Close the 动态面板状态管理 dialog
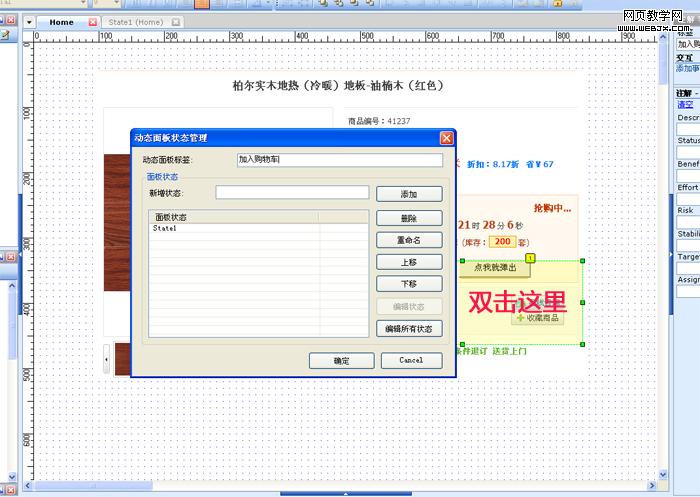Image resolution: width=700 pixels, height=497 pixels. click(446, 138)
